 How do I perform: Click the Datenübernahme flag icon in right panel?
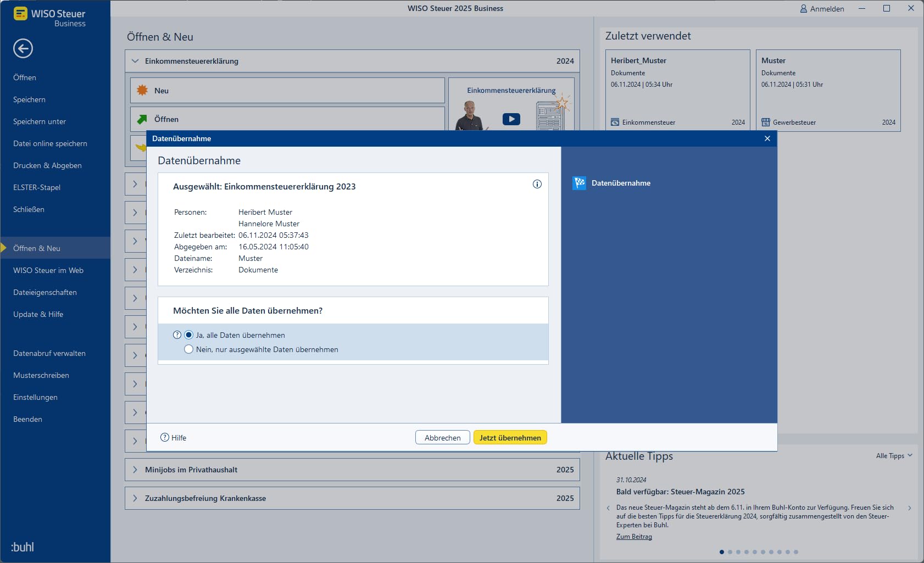[579, 183]
